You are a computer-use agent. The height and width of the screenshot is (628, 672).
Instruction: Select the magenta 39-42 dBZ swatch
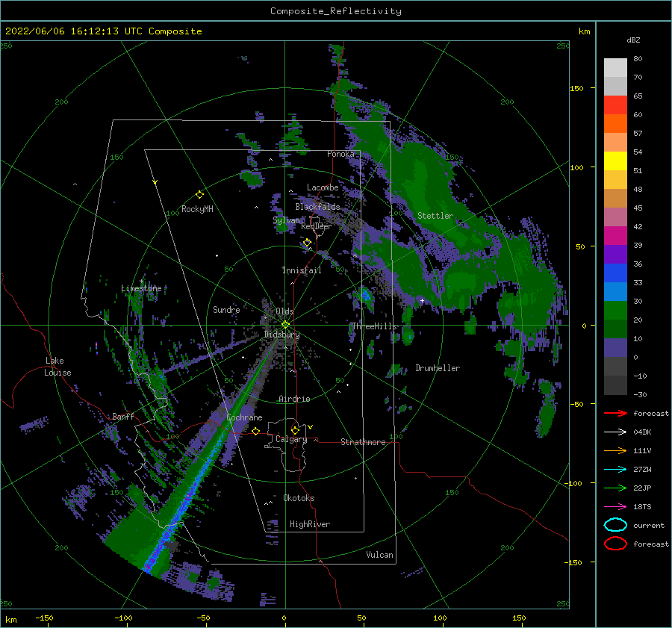click(x=615, y=236)
